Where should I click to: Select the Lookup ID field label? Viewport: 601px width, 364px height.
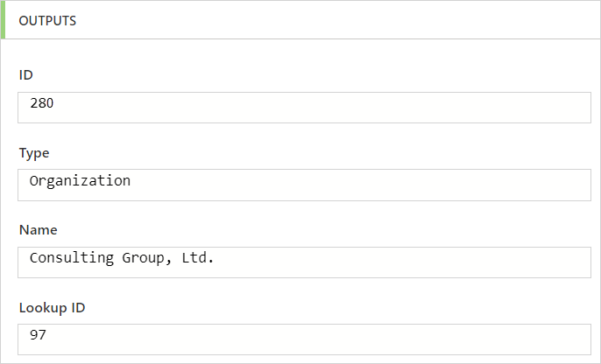[x=52, y=307]
